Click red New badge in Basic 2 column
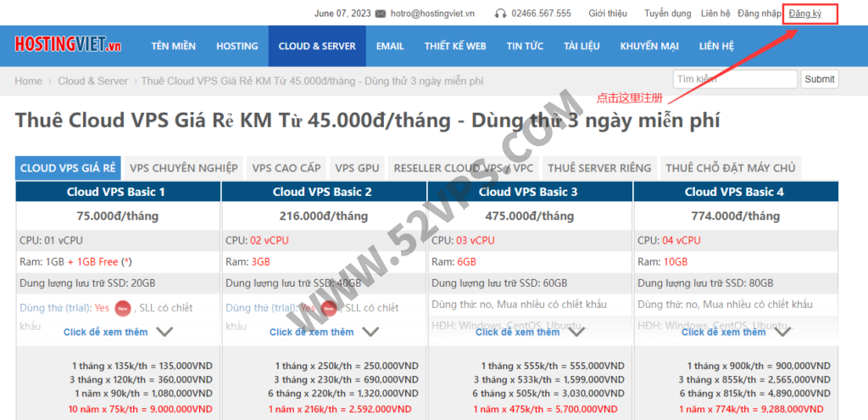The width and height of the screenshot is (868, 420). pyautogui.click(x=329, y=308)
